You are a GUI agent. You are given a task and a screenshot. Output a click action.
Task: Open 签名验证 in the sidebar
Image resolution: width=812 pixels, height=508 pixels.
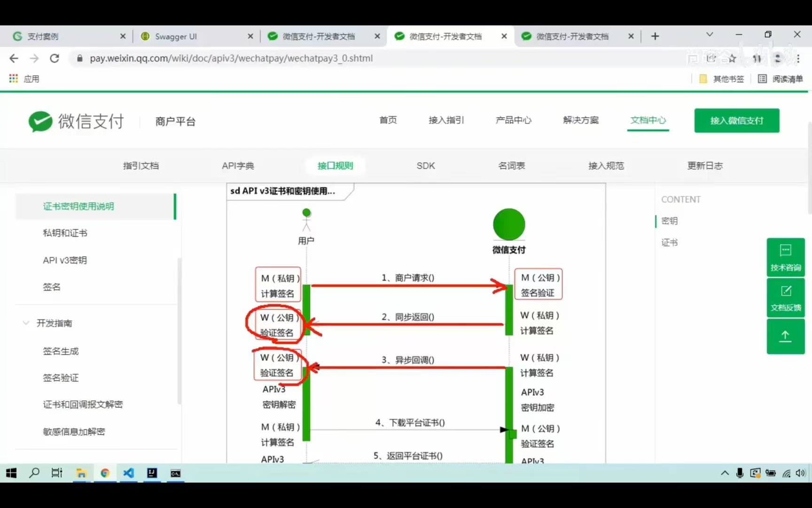coord(61,378)
